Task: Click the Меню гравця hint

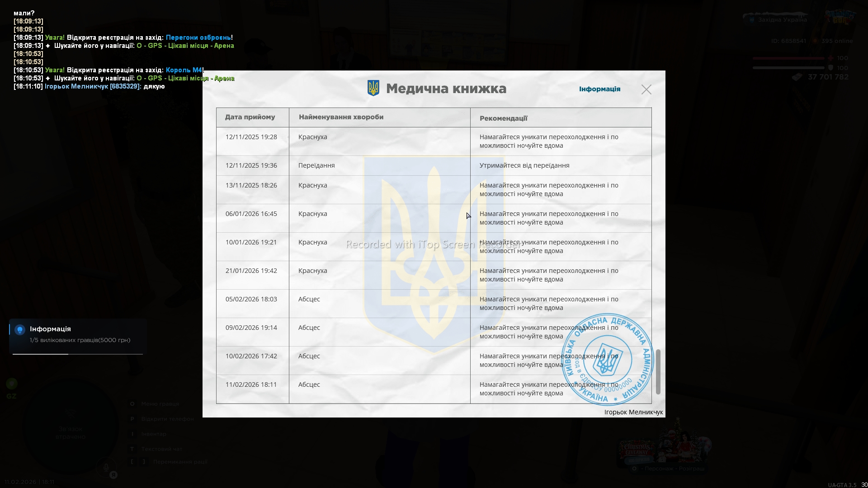Action: 160,404
